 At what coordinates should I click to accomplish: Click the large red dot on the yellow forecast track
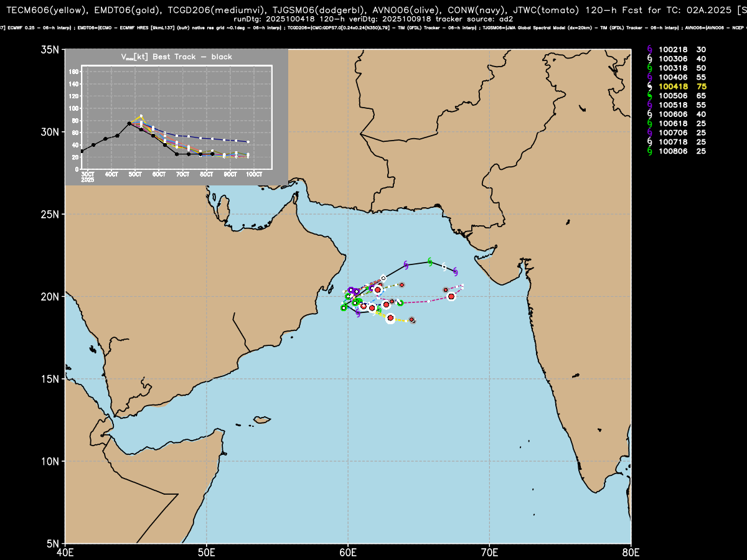tap(390, 319)
